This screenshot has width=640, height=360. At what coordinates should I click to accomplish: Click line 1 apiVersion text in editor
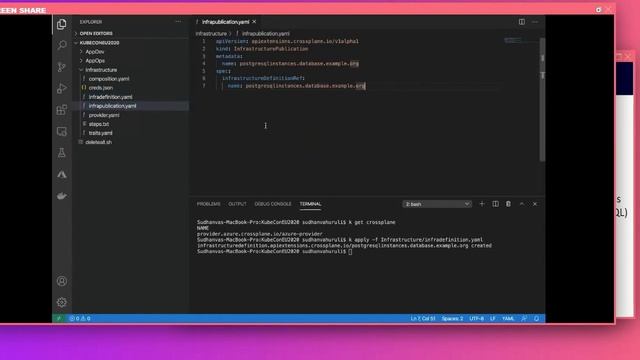point(287,41)
